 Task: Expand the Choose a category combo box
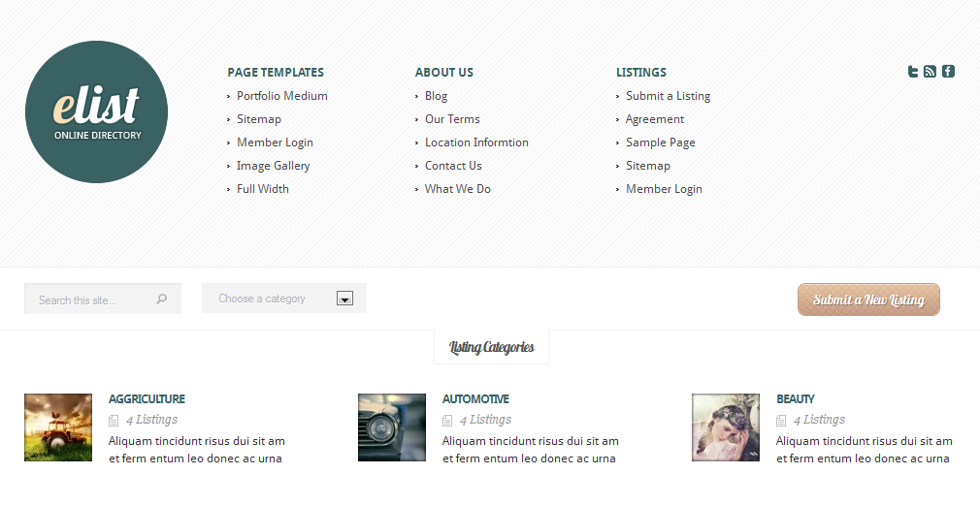pos(284,298)
